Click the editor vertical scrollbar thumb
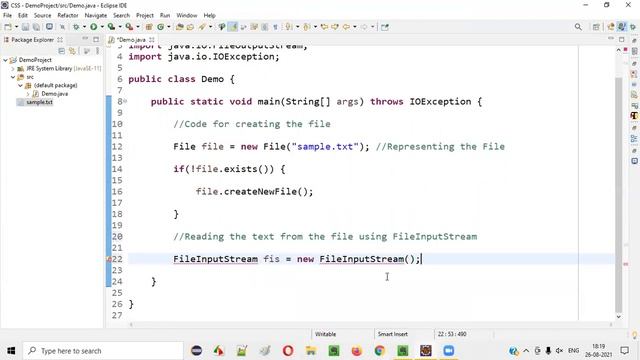The image size is (640, 360). click(618, 194)
